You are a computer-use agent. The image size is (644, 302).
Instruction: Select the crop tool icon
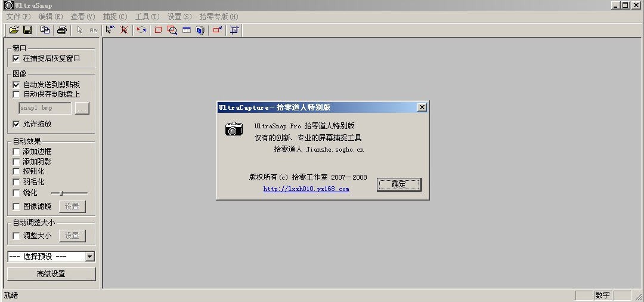[x=234, y=30]
